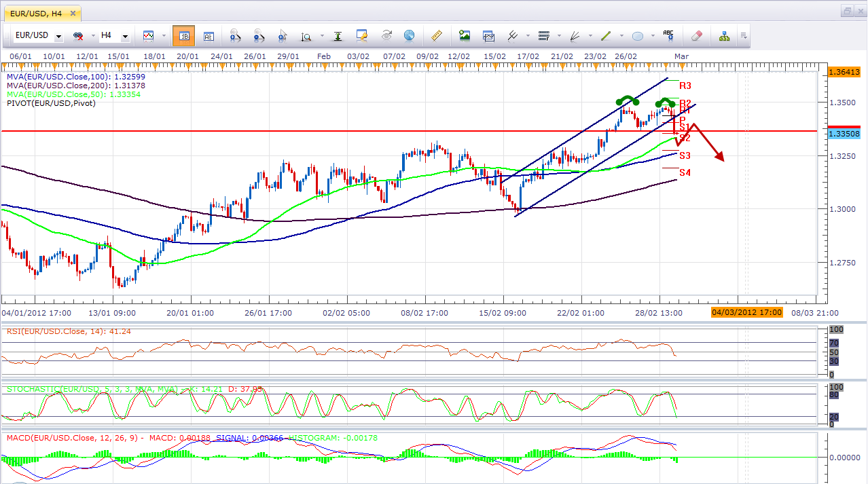Click the toolbar drag grip handle

pyautogui.click(x=7, y=35)
